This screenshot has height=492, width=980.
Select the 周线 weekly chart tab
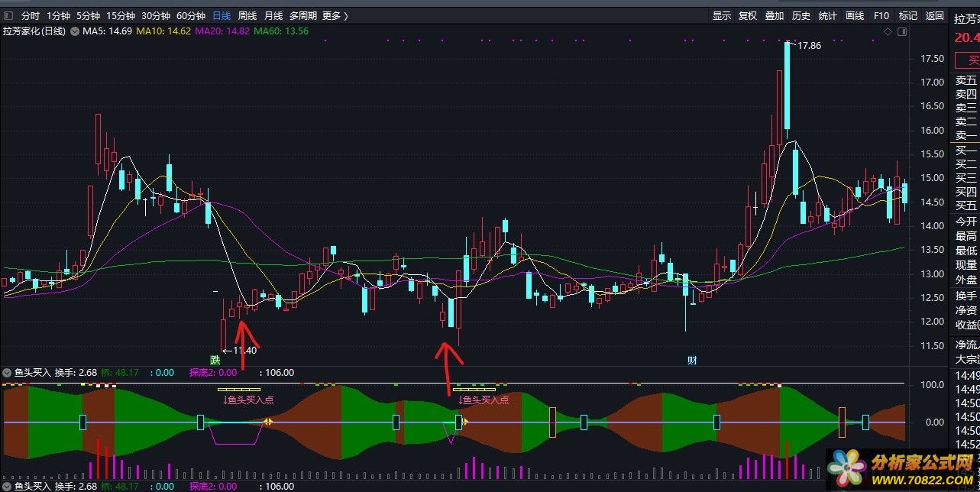coord(247,15)
